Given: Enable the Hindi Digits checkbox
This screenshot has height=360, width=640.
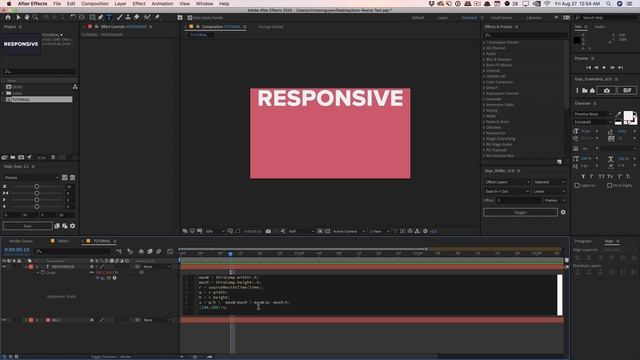Looking at the screenshot, I should [609, 185].
